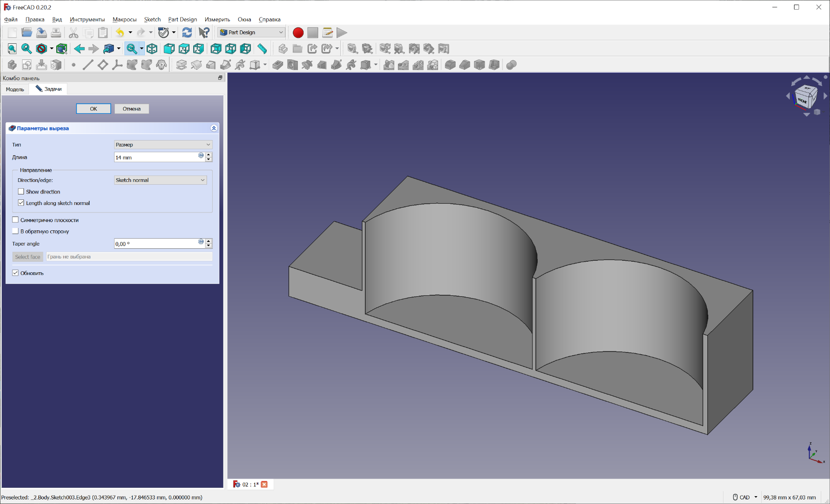Open the What's This help tool
830x504 pixels.
click(x=204, y=33)
